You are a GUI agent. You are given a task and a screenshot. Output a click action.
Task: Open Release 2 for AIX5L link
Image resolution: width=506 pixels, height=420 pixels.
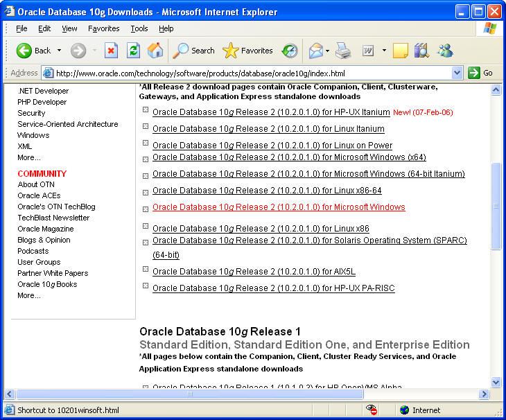click(x=254, y=272)
